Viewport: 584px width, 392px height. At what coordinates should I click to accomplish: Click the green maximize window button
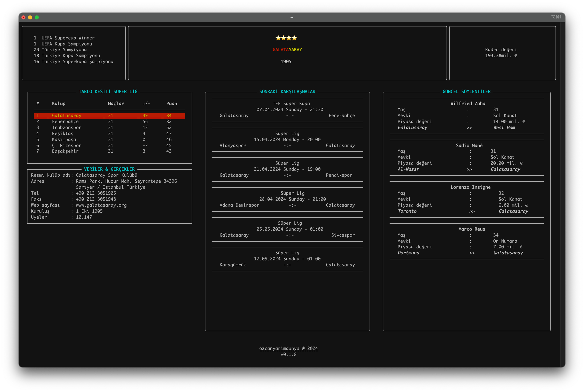coord(37,17)
